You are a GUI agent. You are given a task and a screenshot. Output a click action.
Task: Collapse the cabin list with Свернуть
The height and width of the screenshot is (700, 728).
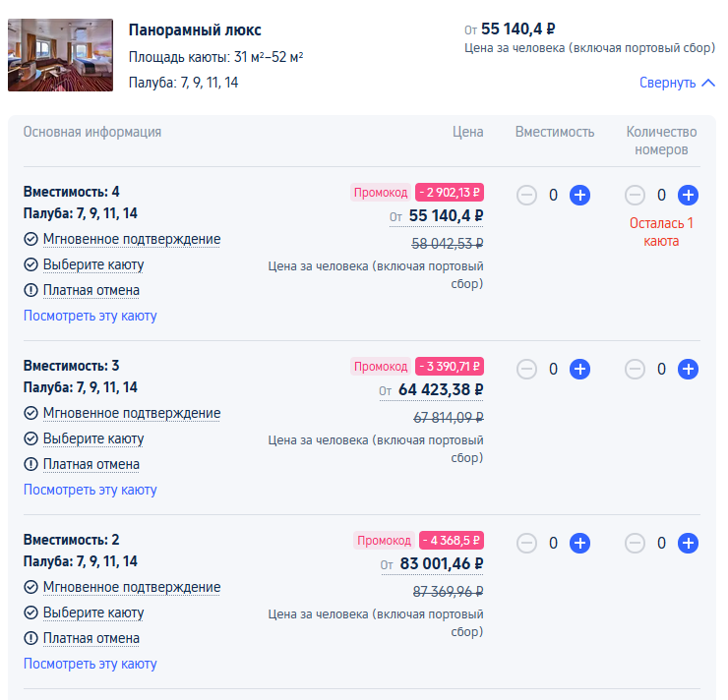coord(677,83)
